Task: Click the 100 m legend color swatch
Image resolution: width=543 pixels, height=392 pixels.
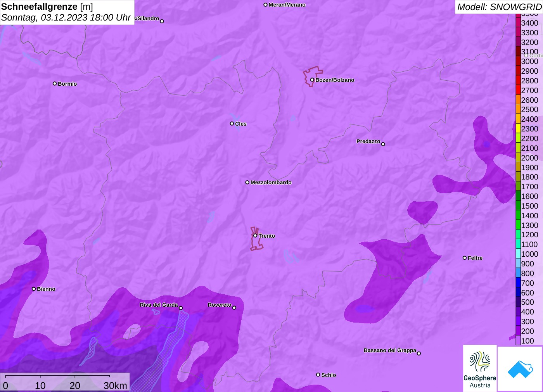Action: click(518, 340)
